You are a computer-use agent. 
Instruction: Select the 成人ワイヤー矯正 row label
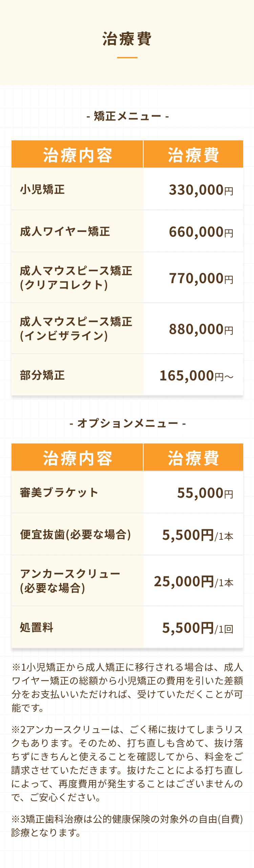pos(65,232)
